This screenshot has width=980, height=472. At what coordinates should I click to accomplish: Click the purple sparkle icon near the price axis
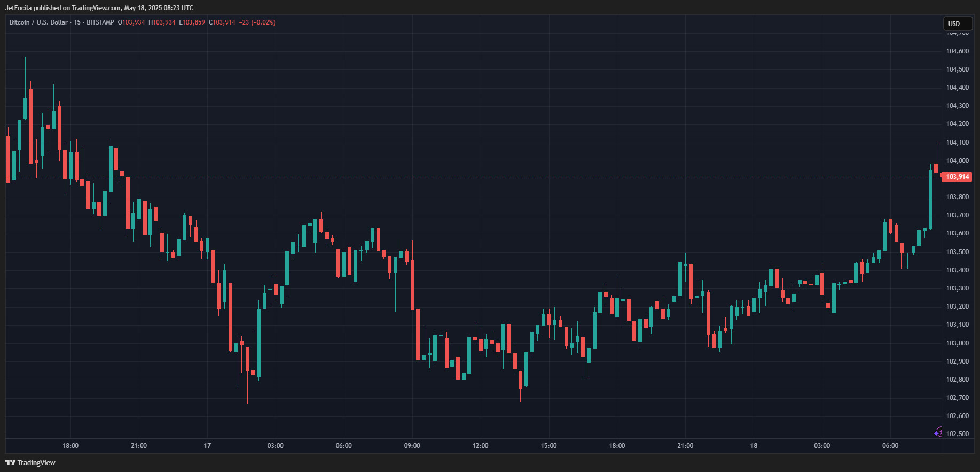click(938, 432)
